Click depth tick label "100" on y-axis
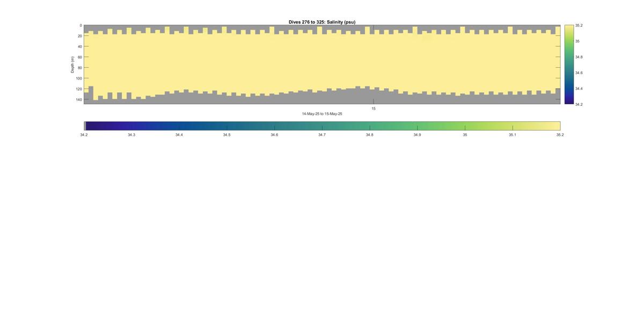The image size is (644, 334). [79, 78]
